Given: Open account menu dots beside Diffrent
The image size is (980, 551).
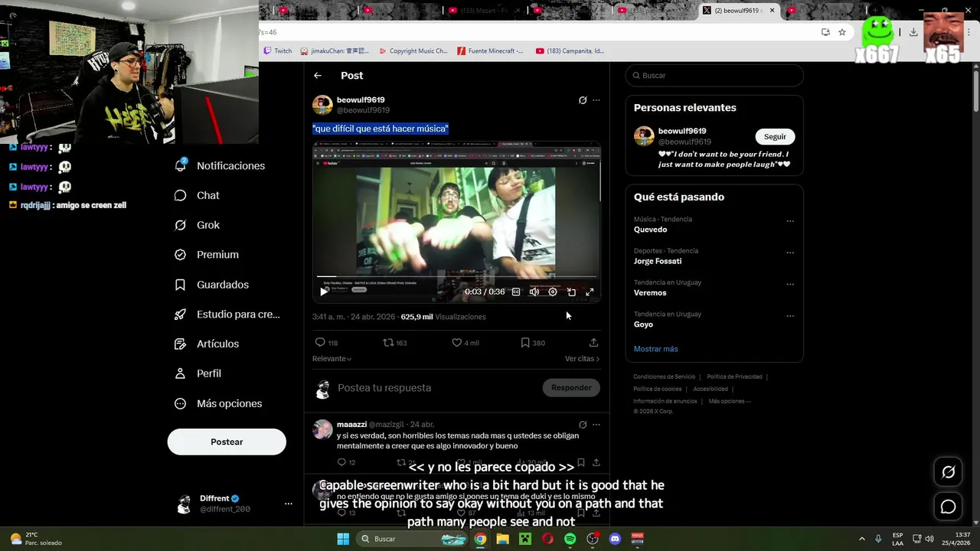Looking at the screenshot, I should pos(289,504).
